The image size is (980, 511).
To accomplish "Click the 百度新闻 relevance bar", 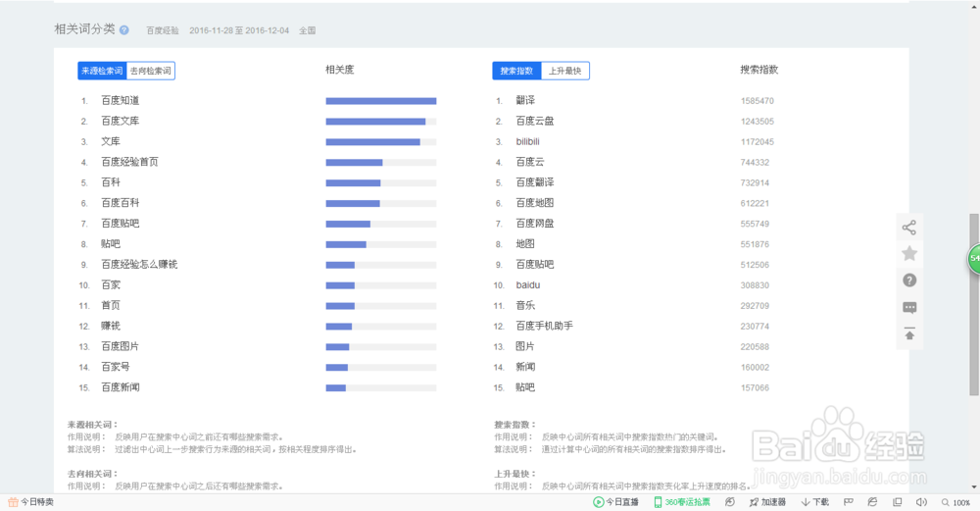I will (380, 387).
